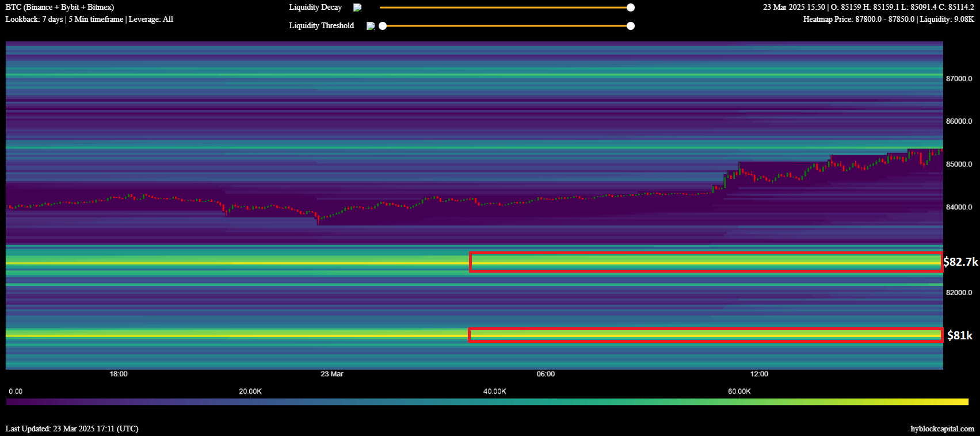Click the 87000.0 price axis label
Viewport: 980px width, 436px height.
pyautogui.click(x=959, y=79)
